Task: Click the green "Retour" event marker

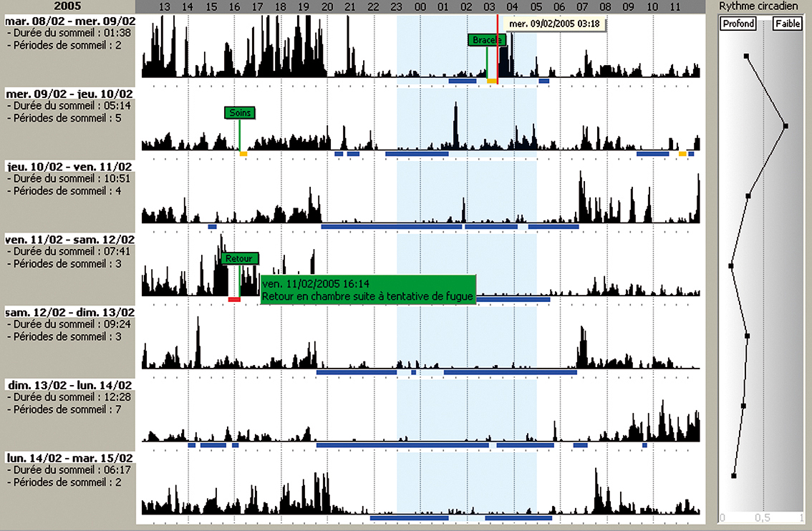Action: 239,258
